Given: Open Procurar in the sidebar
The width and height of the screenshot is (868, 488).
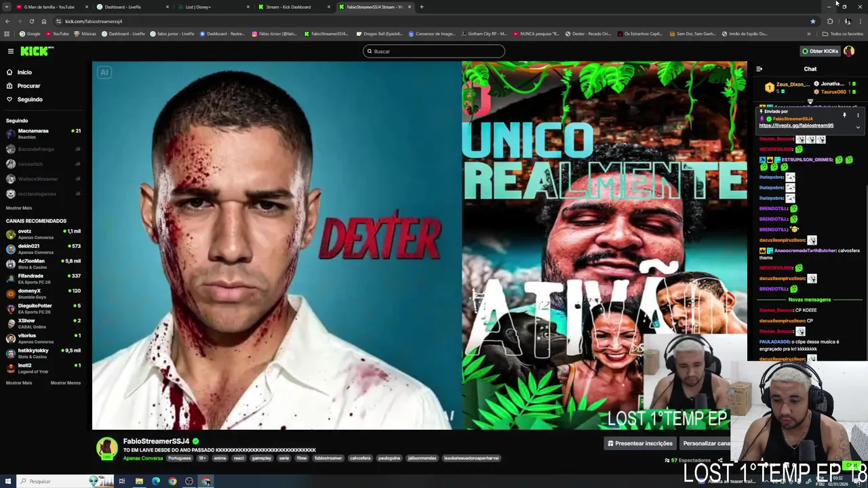Looking at the screenshot, I should [x=28, y=85].
